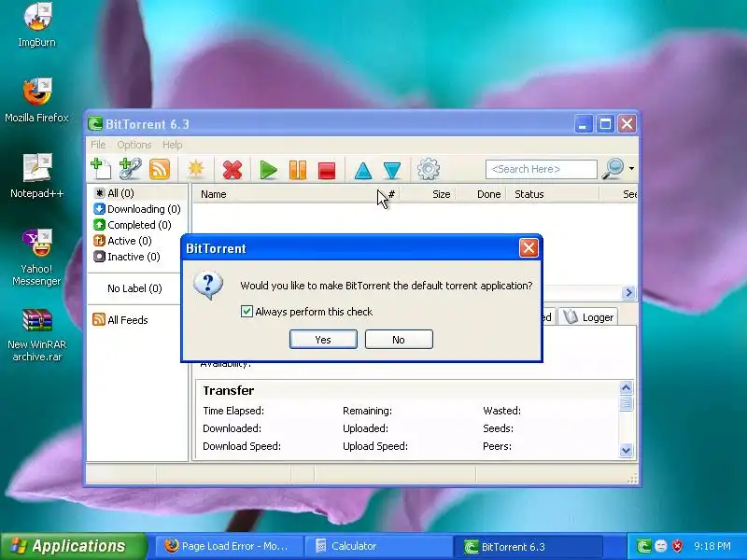The width and height of the screenshot is (747, 560).
Task: Switch to Calculator taskbar item
Action: pos(379,546)
